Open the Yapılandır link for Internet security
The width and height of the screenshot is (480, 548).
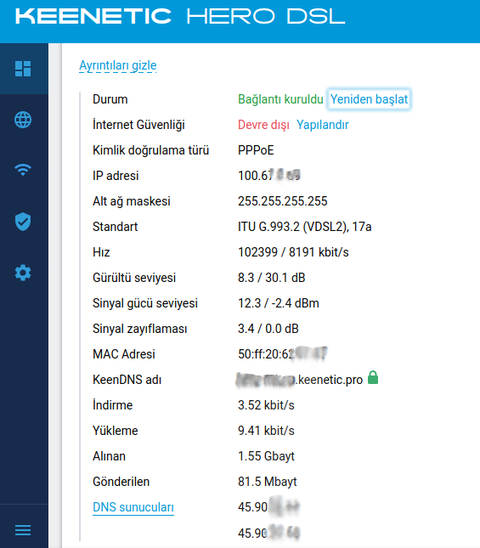click(x=322, y=125)
